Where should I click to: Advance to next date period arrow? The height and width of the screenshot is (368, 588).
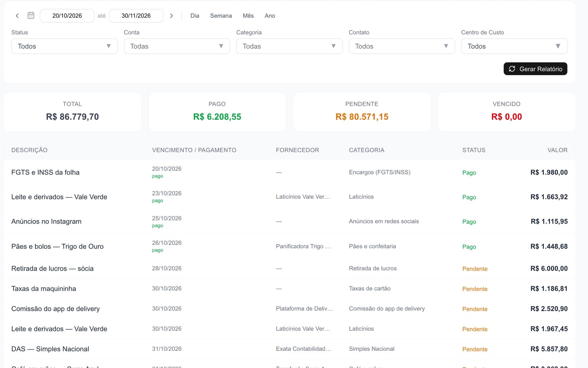[171, 16]
